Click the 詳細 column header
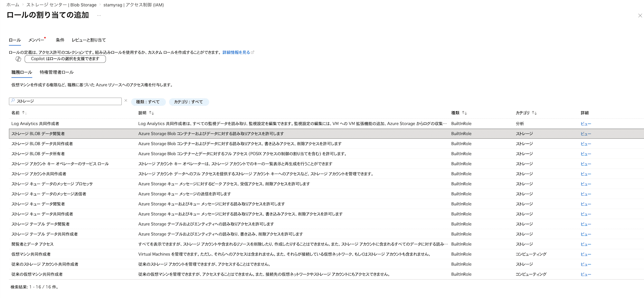This screenshot has height=298, width=644. click(x=585, y=113)
